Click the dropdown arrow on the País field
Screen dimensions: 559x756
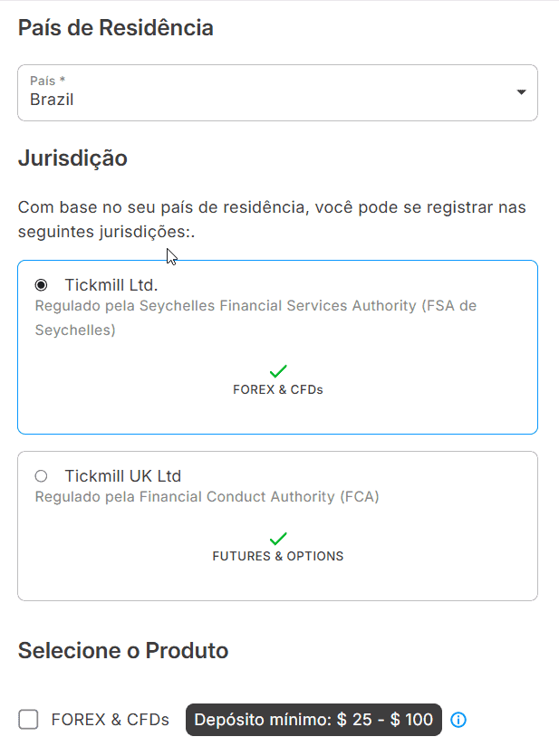pyautogui.click(x=522, y=91)
